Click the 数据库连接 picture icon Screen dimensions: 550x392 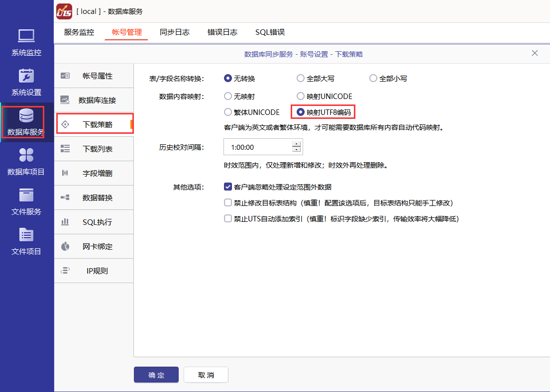pos(65,100)
